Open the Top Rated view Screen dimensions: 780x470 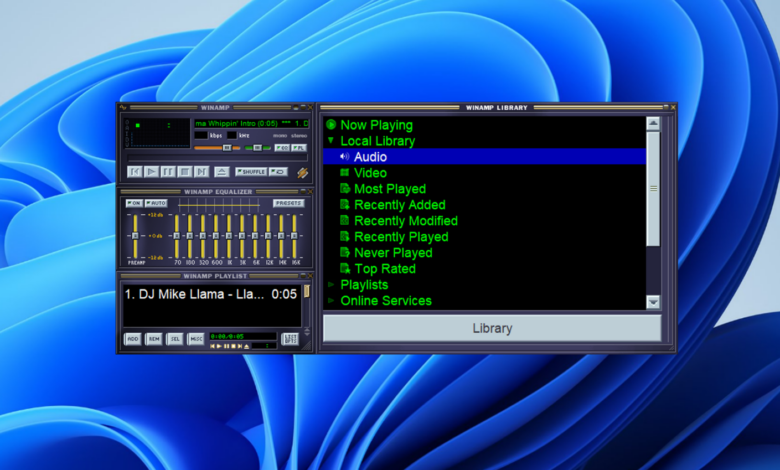[x=385, y=269]
